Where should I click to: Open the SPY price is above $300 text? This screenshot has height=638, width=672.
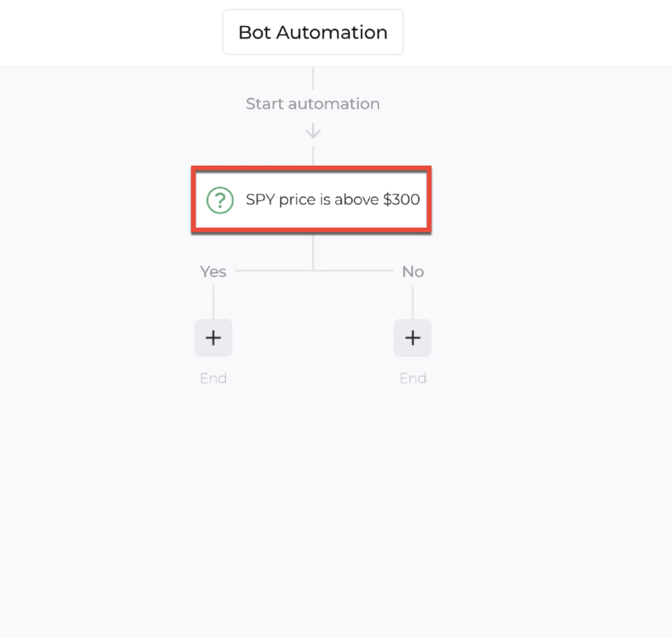pos(333,200)
